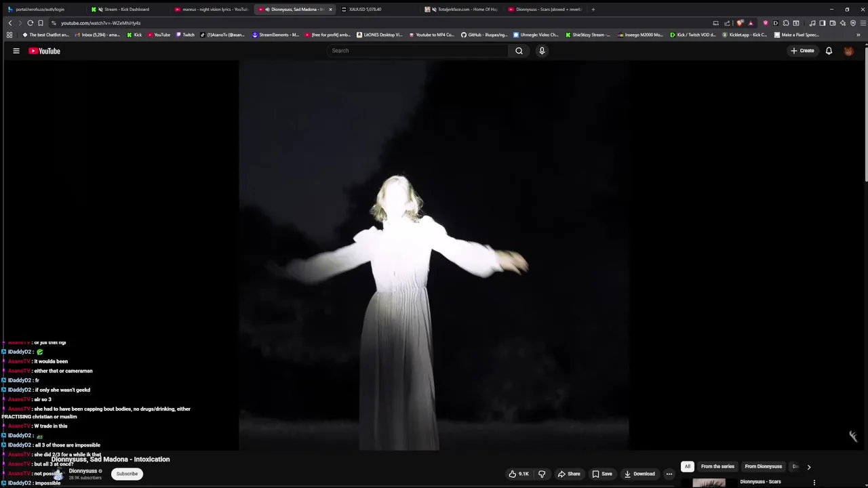Screen dimensions: 868x488
Task: Switch to Dionnysuss - Scars slowed reverb tab
Action: [x=545, y=9]
